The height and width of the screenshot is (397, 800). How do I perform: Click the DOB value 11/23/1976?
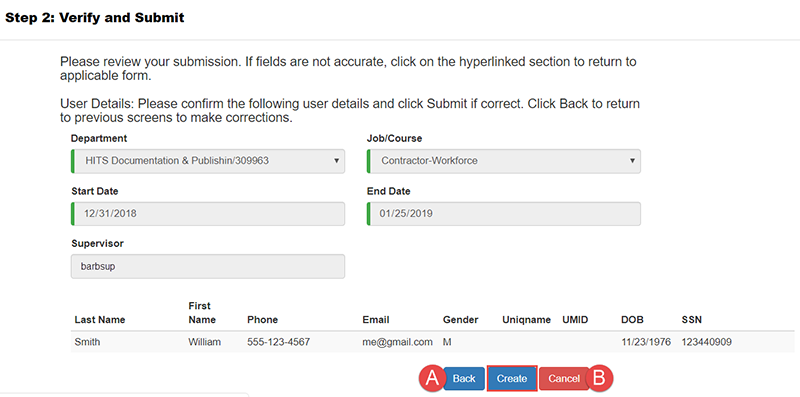(646, 342)
